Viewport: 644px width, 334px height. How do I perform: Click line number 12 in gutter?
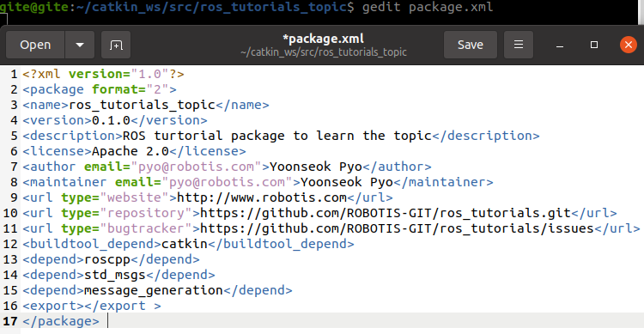(10, 244)
